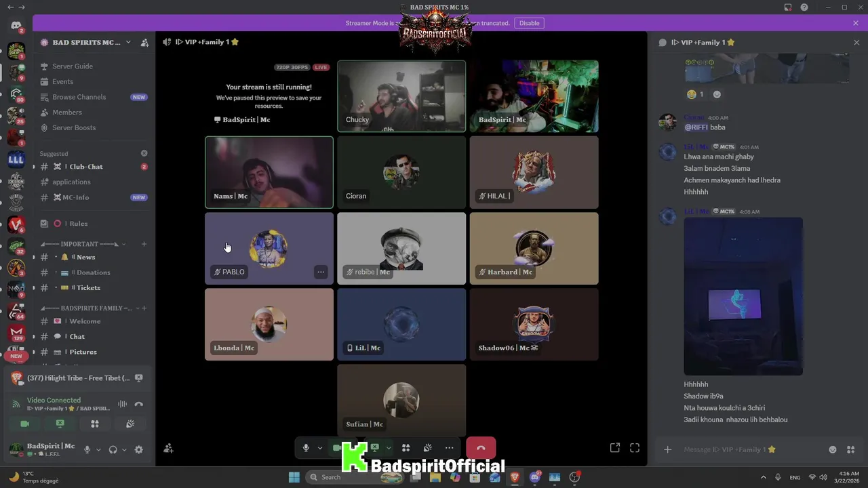Open OBS Studio from the taskbar
The image size is (868, 488).
tap(575, 477)
